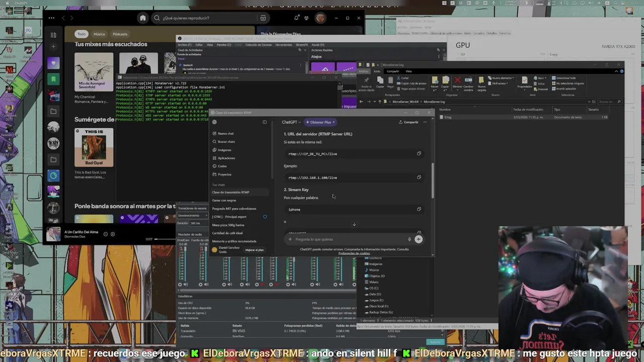This screenshot has width=644, height=362.
Task: Click Mejorar el plan button
Action: coord(255,250)
